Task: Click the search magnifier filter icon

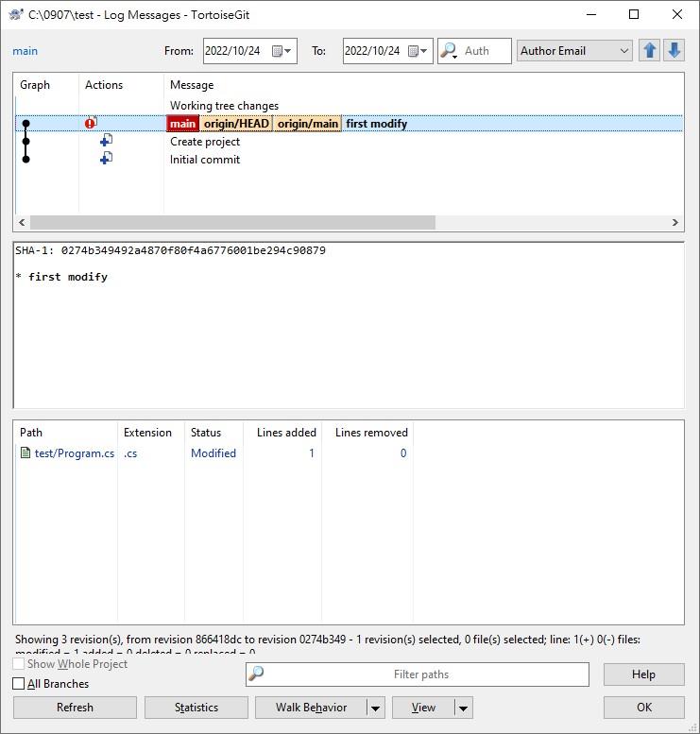Action: point(450,51)
